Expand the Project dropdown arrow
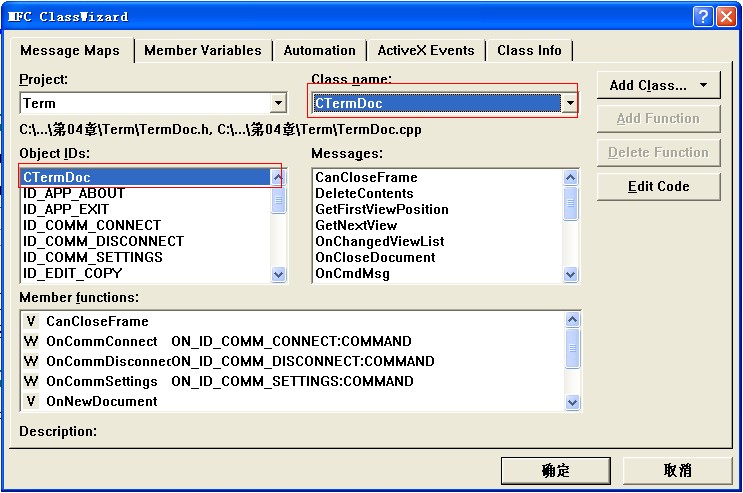The image size is (743, 493). (279, 103)
